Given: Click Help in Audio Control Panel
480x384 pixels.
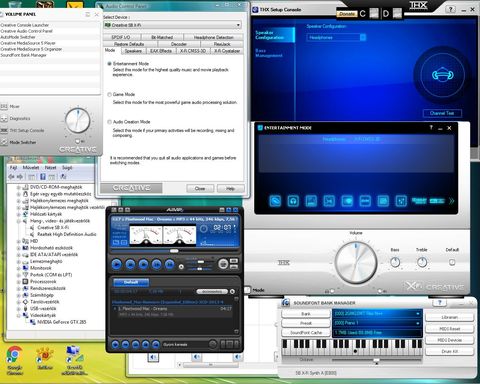Looking at the screenshot, I should [x=230, y=188].
